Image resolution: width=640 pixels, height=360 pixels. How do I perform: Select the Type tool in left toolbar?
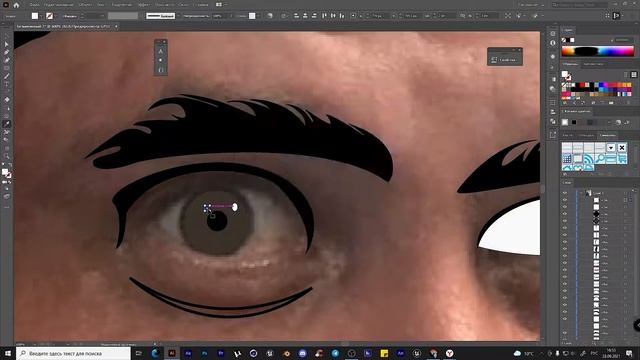(x=7, y=84)
